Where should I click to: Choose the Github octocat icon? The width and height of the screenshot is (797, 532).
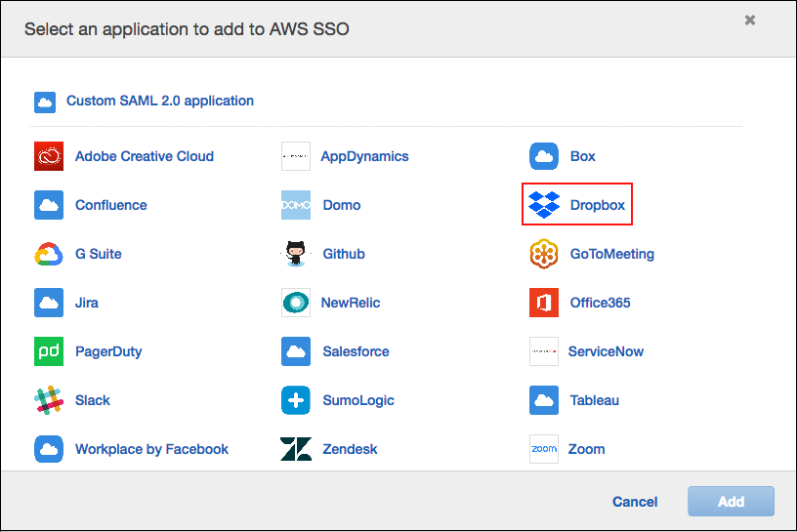(296, 254)
